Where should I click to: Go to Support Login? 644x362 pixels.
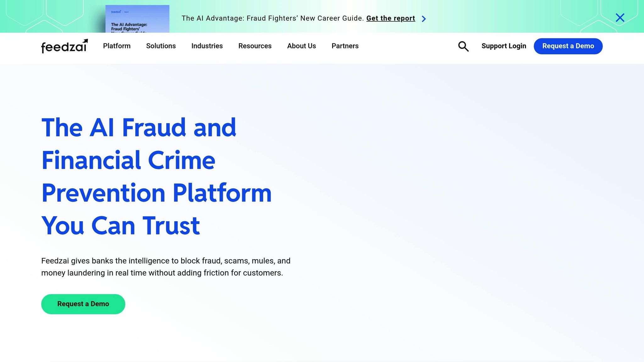tap(504, 46)
